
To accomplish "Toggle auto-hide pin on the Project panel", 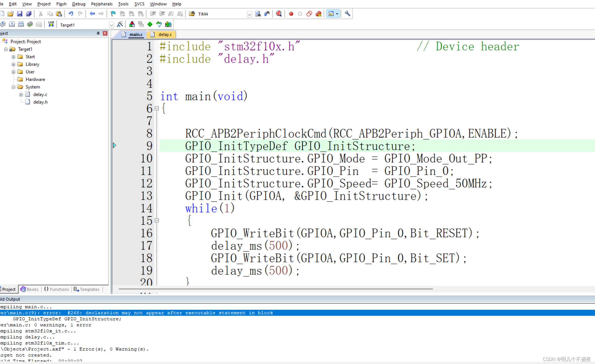I will (98, 33).
